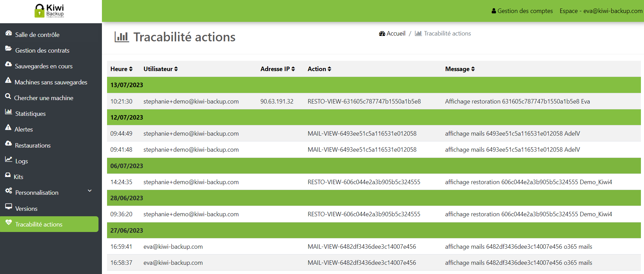
Task: Click the Tracabilité actions heartbeat icon
Action: (9, 223)
